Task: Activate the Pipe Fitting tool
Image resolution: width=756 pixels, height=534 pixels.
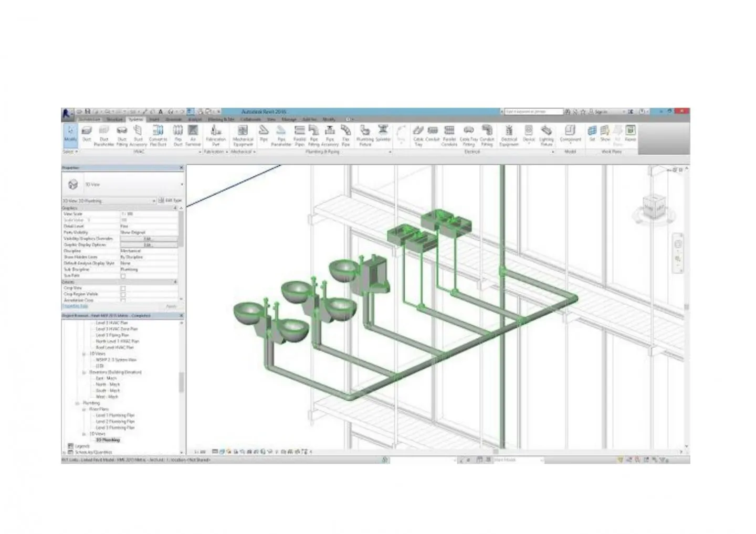Action: coord(313,133)
